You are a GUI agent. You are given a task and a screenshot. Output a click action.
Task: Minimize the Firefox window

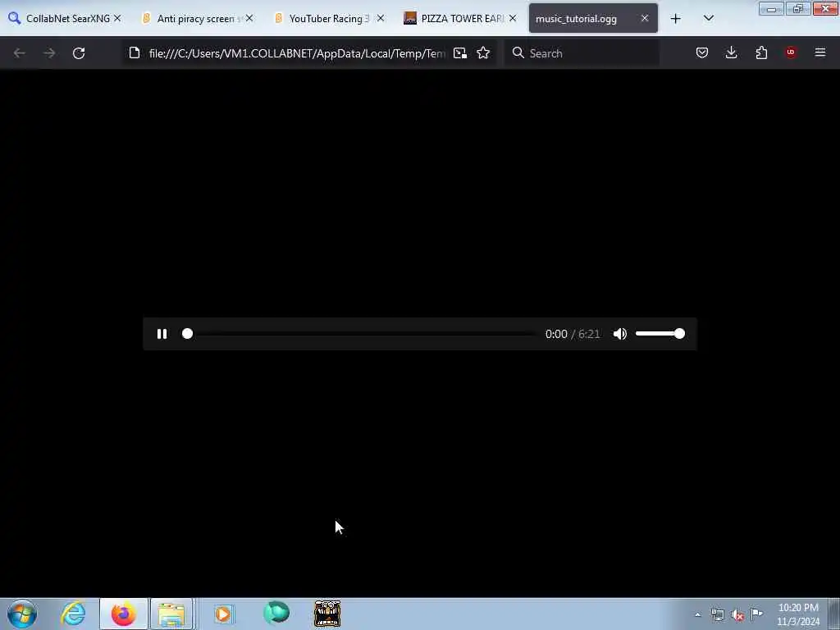[x=771, y=9]
